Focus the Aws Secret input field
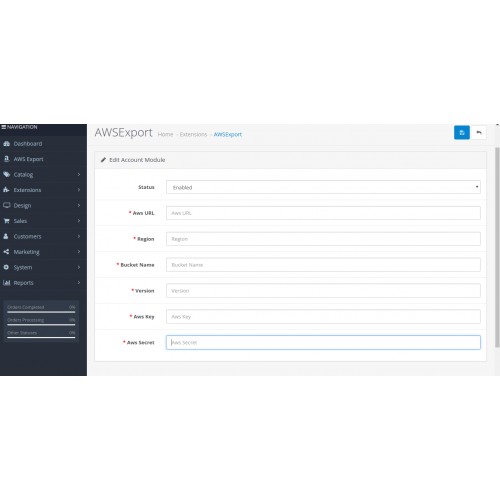This screenshot has height=500, width=500. click(x=323, y=342)
